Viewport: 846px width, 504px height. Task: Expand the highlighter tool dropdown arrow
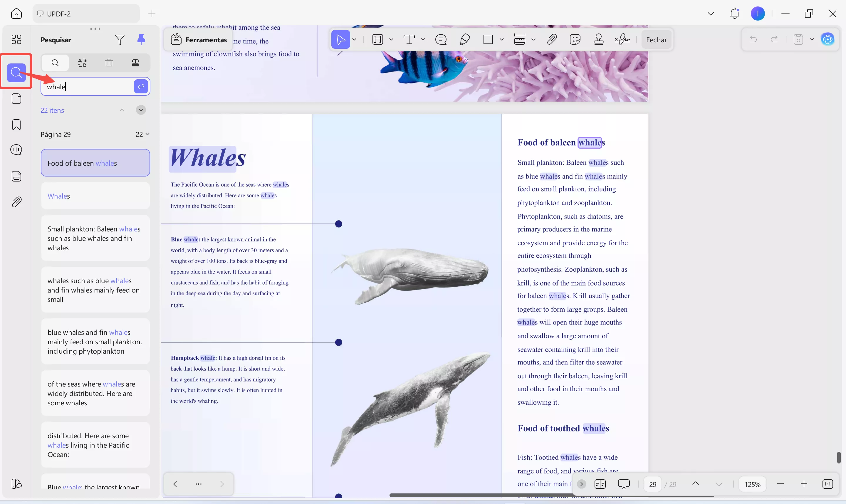[391, 40]
